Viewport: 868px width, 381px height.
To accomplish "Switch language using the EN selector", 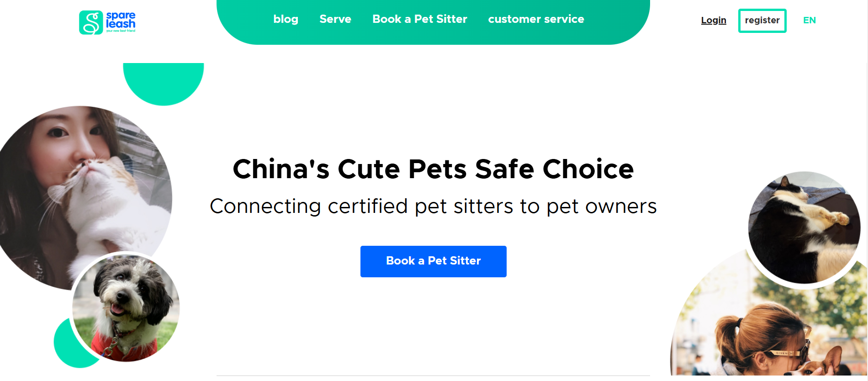I will point(809,20).
